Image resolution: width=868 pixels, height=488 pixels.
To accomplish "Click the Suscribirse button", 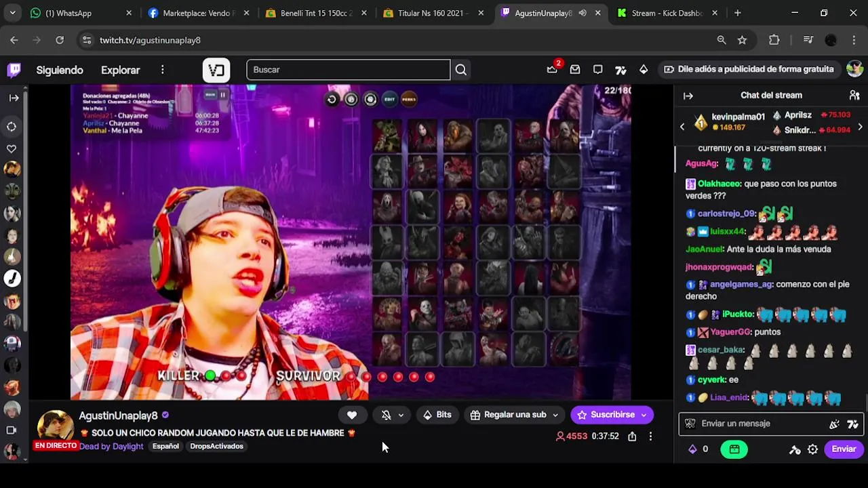I will pos(606,415).
